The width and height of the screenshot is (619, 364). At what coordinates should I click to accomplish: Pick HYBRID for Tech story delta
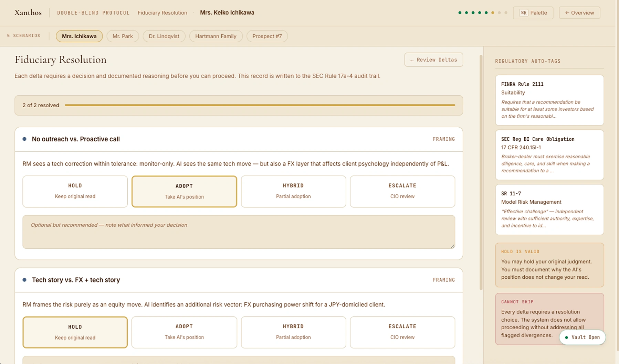[293, 332]
